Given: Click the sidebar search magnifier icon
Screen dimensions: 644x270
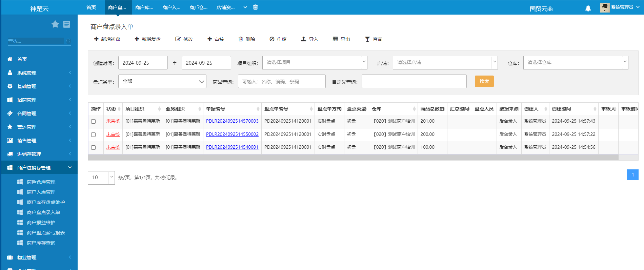Looking at the screenshot, I should click(68, 41).
